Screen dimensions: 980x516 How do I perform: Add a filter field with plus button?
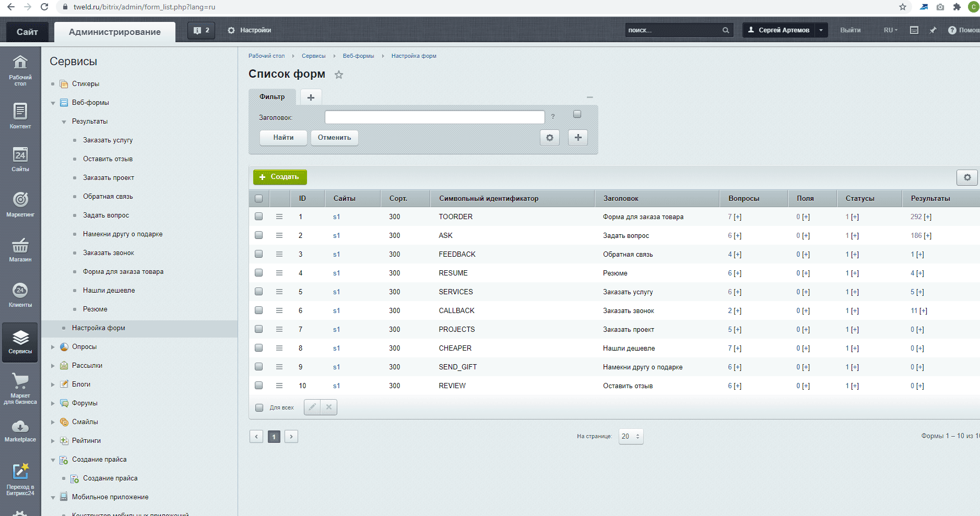point(578,138)
